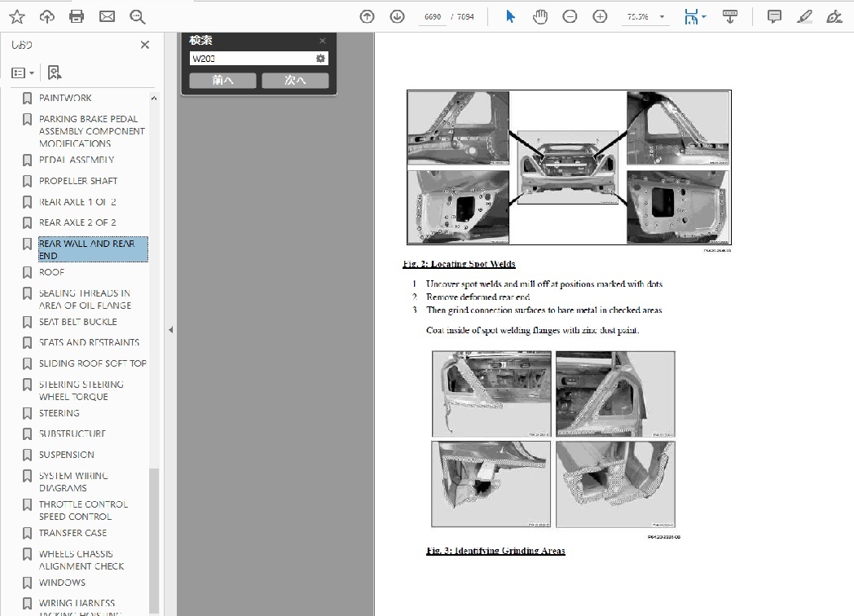Click the star bookmark icon in toolbar
The width and height of the screenshot is (854, 616).
pyautogui.click(x=17, y=17)
